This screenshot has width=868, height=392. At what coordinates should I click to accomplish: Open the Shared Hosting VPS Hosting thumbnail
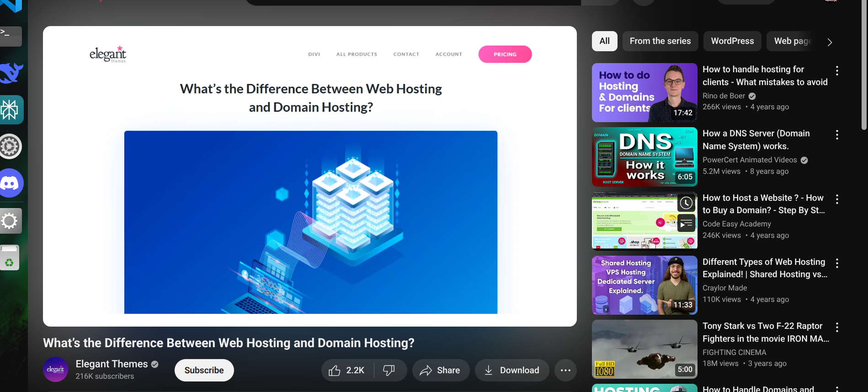click(x=644, y=285)
